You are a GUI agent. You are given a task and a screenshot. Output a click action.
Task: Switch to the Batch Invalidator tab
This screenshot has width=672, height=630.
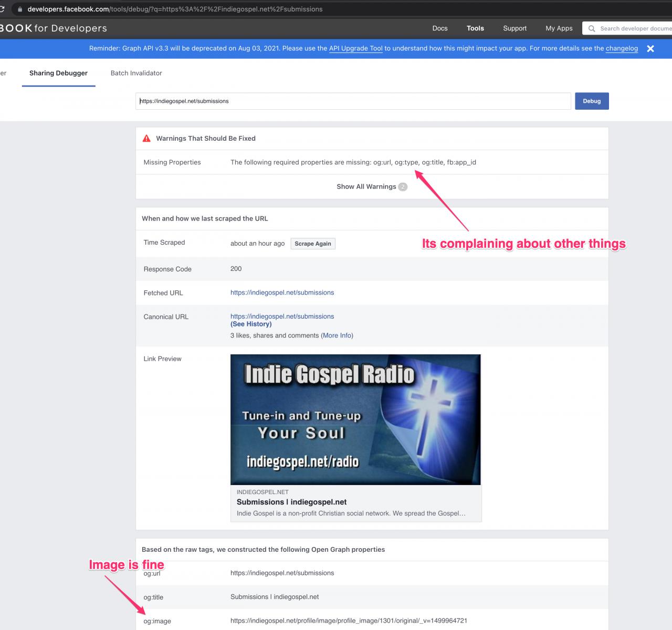[x=136, y=73]
